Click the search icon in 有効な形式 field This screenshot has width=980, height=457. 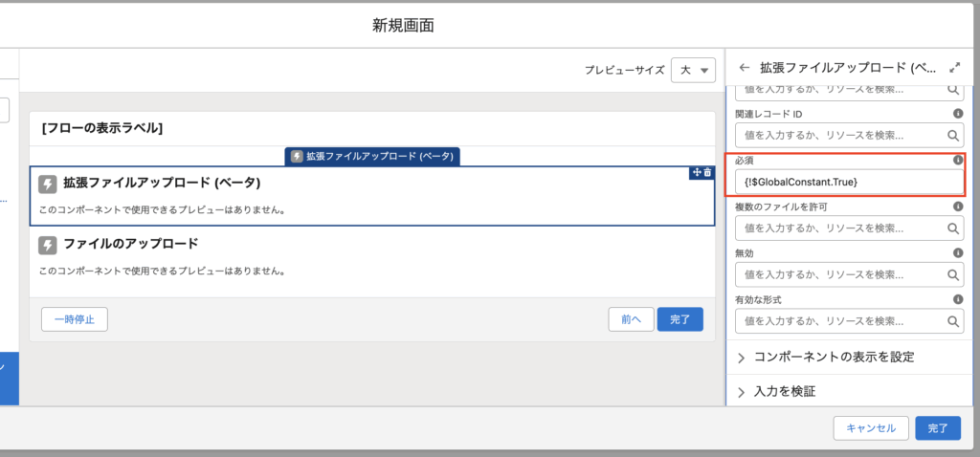953,322
